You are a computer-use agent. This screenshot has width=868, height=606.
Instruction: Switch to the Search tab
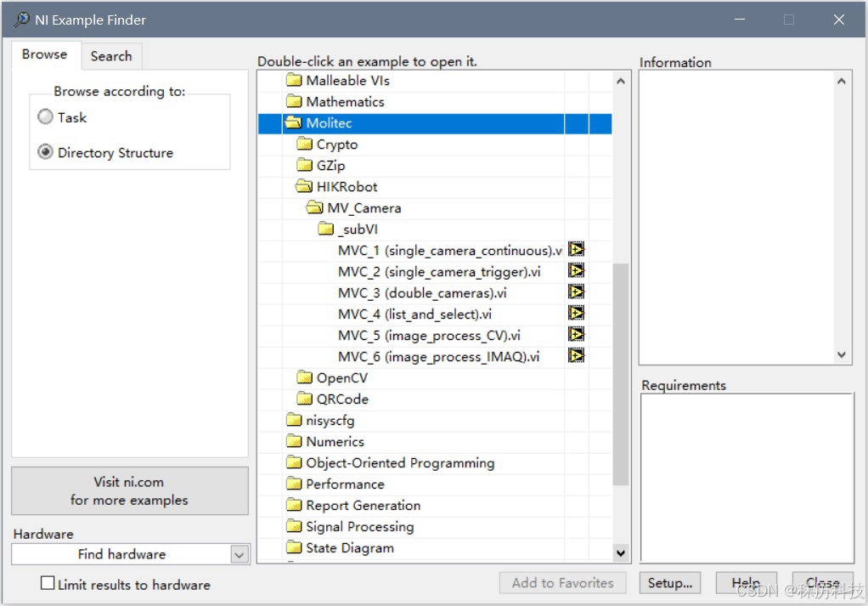pyautogui.click(x=111, y=56)
